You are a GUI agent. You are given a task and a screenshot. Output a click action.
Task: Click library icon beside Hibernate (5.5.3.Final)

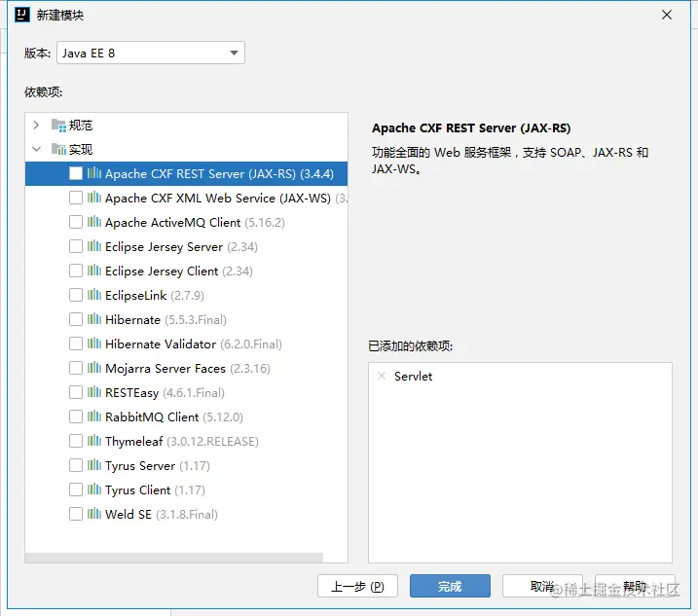coord(93,319)
